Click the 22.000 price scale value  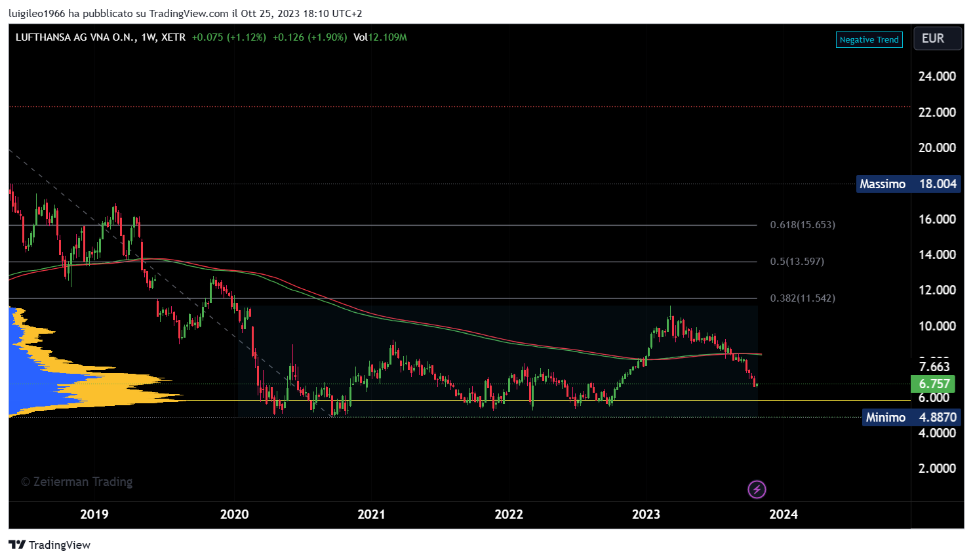(937, 112)
